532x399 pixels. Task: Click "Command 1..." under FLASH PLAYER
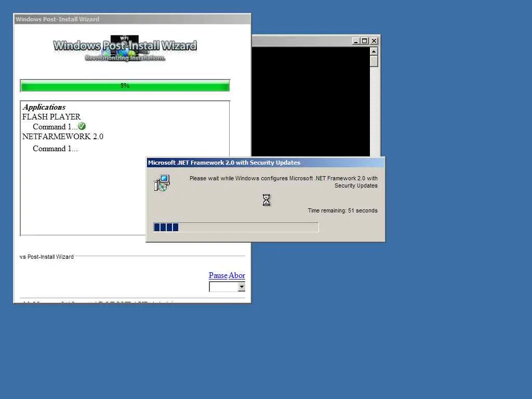(55, 127)
